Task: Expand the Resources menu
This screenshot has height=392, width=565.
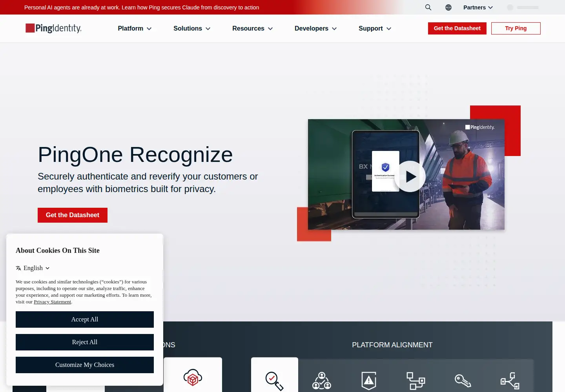Action: coord(252,29)
